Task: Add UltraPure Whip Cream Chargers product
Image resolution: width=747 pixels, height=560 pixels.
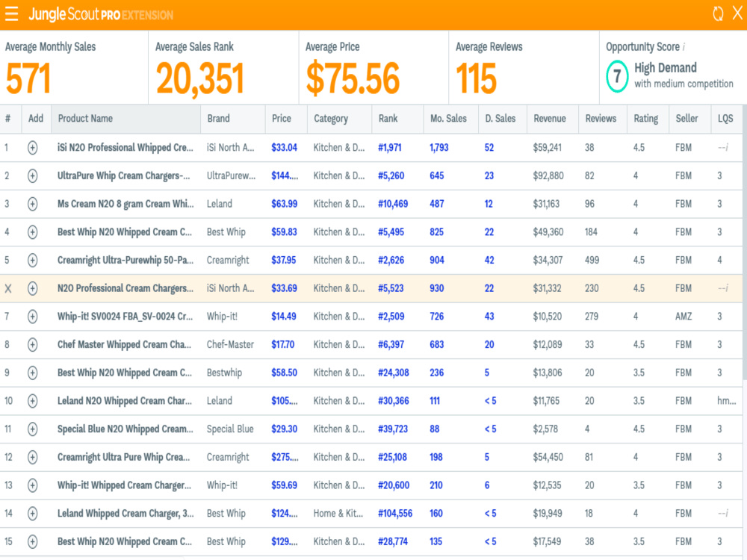Action: coord(32,175)
